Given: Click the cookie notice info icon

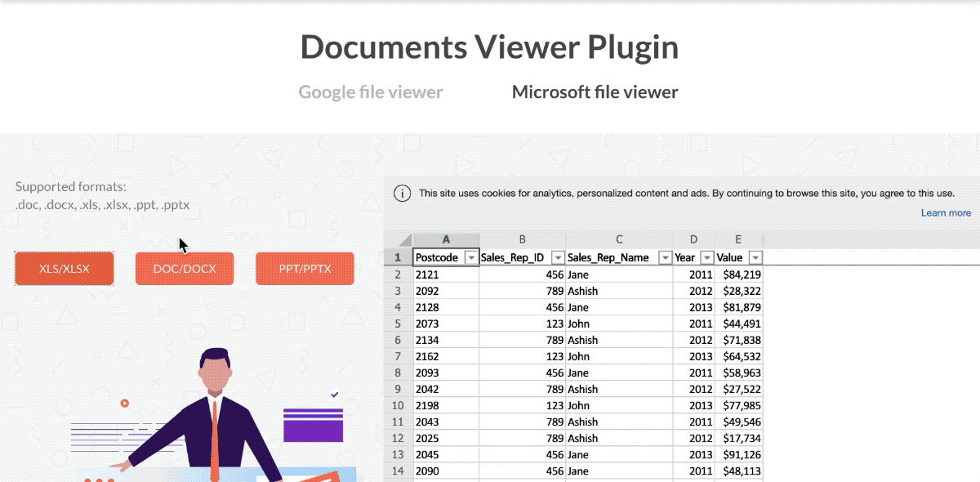Looking at the screenshot, I should [x=402, y=194].
